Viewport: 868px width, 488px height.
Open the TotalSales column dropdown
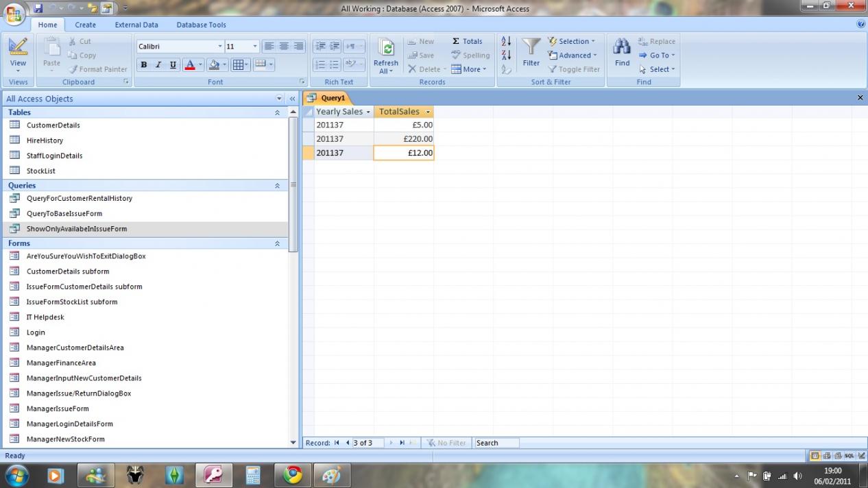point(428,112)
